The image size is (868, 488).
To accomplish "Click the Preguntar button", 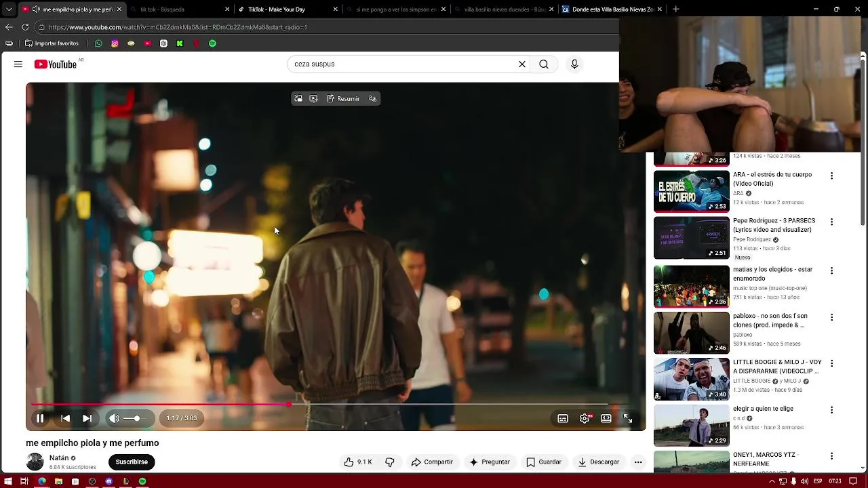I will (489, 462).
